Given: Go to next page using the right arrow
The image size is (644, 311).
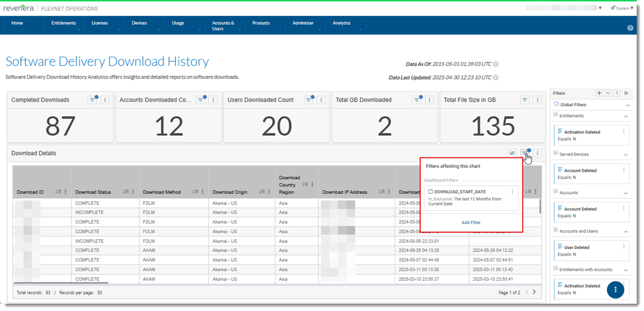Looking at the screenshot, I should click(x=534, y=292).
